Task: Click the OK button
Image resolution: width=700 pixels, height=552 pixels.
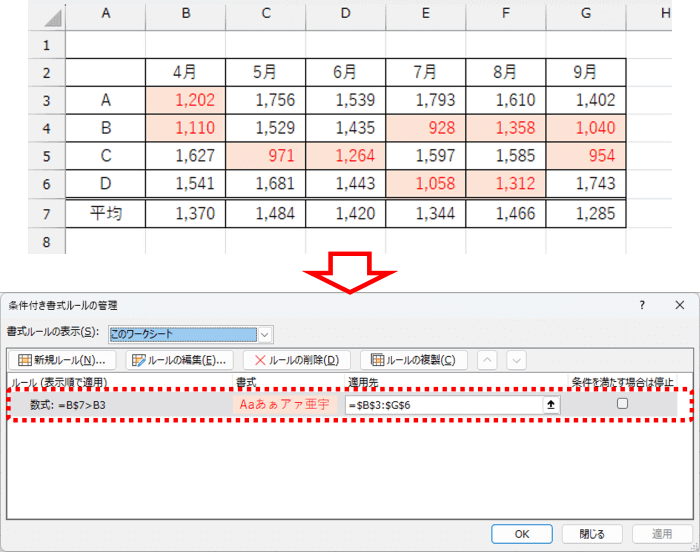Action: pos(520,534)
